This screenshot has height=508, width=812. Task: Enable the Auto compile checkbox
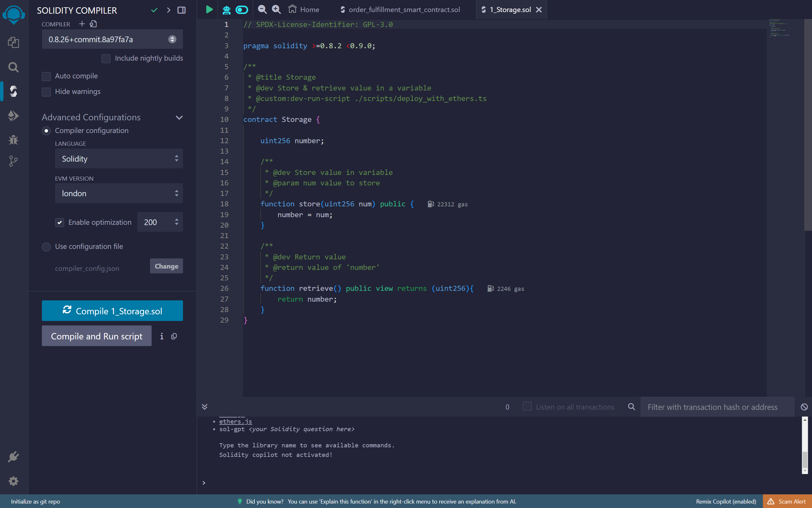46,76
